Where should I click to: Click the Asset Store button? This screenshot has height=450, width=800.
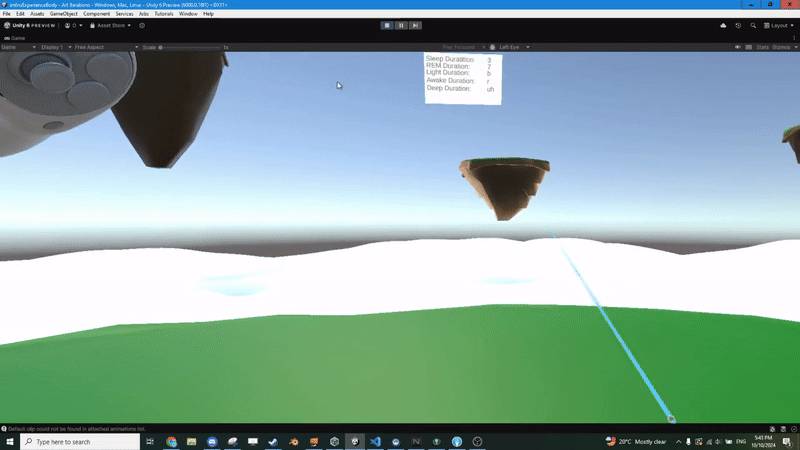[x=110, y=25]
